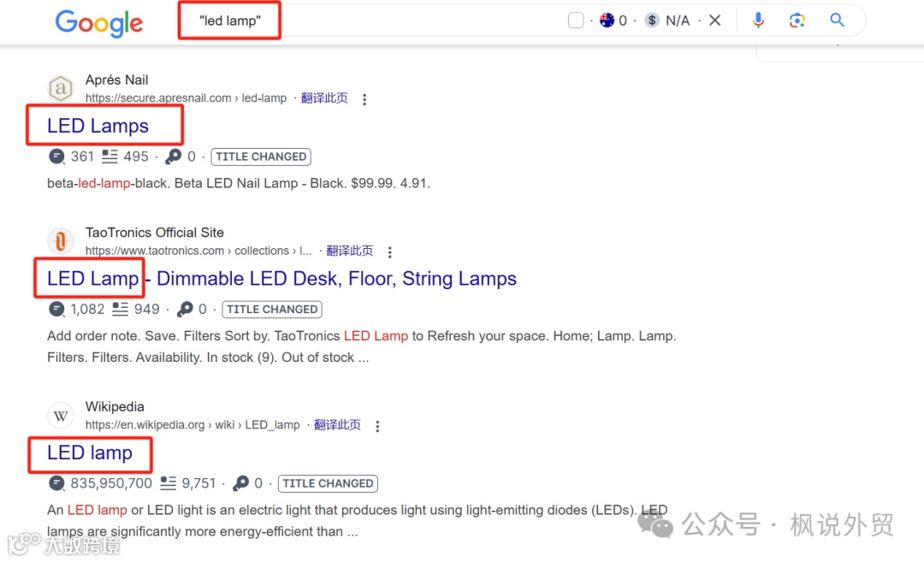
Task: Translate the Wikipedia result page
Action: 337,425
